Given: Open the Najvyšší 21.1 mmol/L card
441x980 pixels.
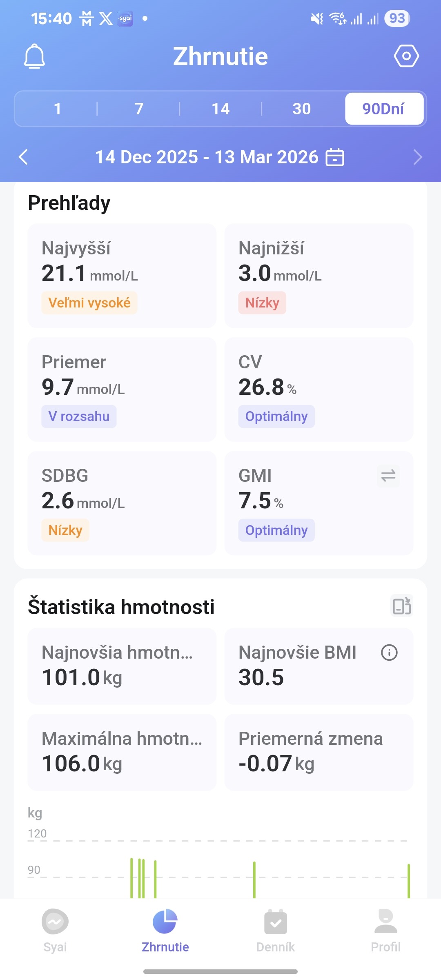Looking at the screenshot, I should [122, 276].
